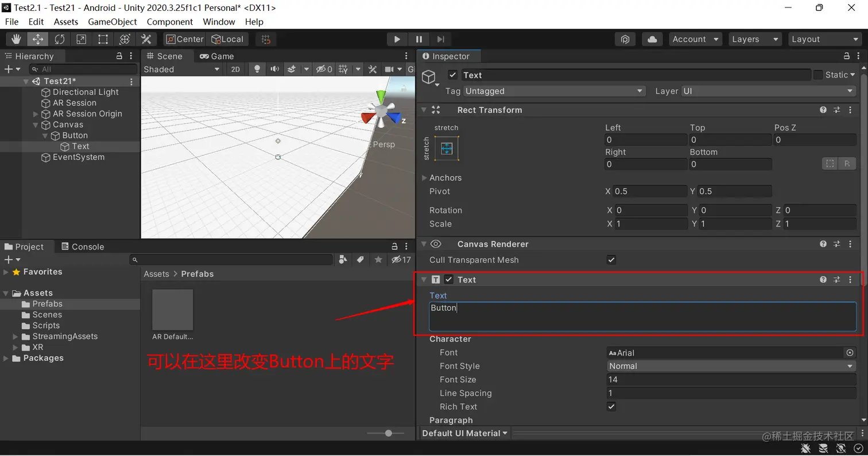
Task: Switch to the Console tab
Action: point(82,247)
